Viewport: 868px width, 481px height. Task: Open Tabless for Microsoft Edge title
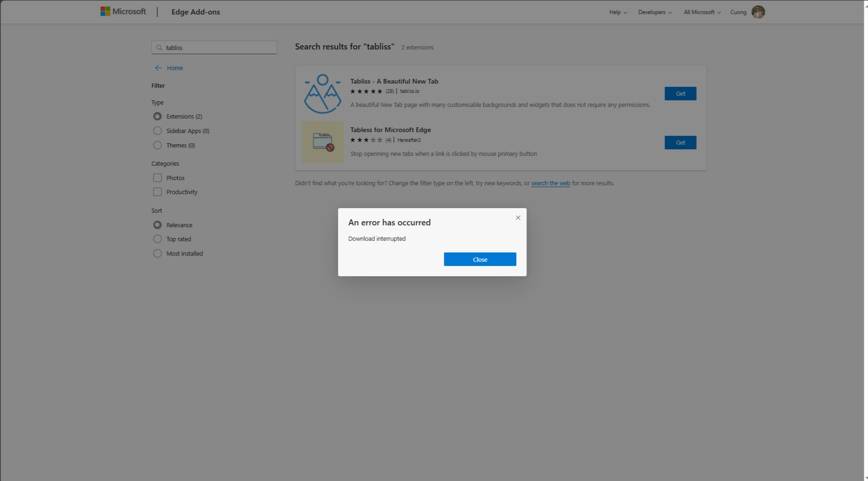point(391,130)
